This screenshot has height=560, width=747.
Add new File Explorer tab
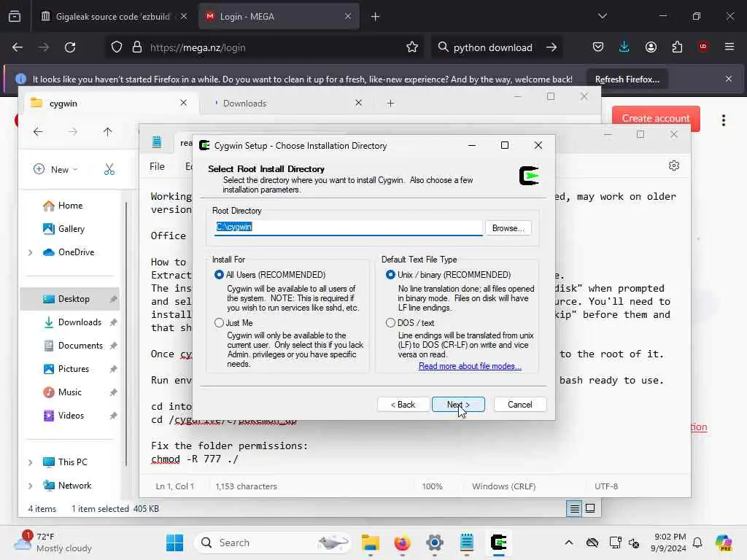click(391, 104)
